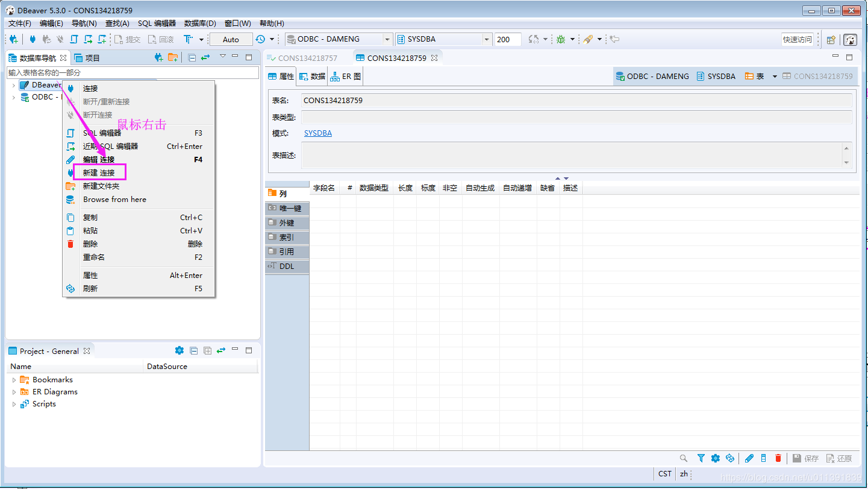Click the filter funnel icon at bottom
The height and width of the screenshot is (489, 868).
[x=701, y=458]
